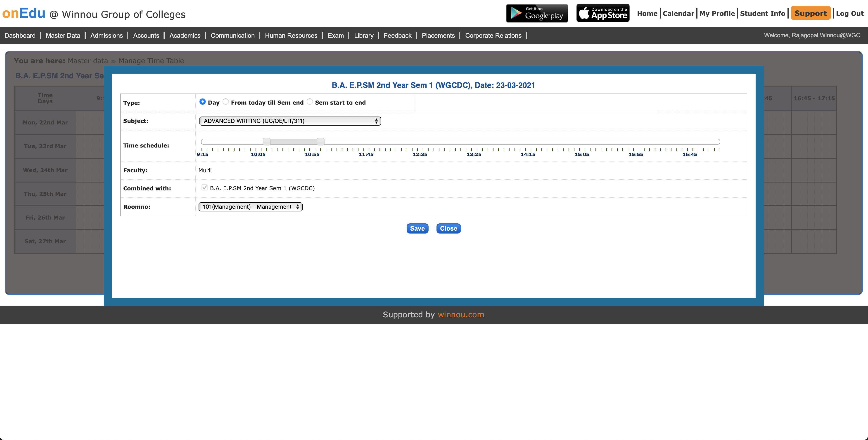868x440 pixels.
Task: Open the Google Play store badge
Action: [537, 14]
